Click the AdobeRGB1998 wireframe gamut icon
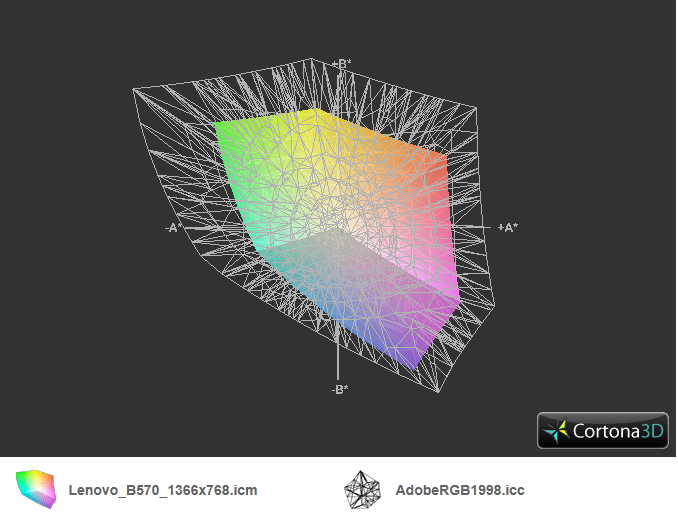Viewport: 678px width, 521px height. click(362, 490)
